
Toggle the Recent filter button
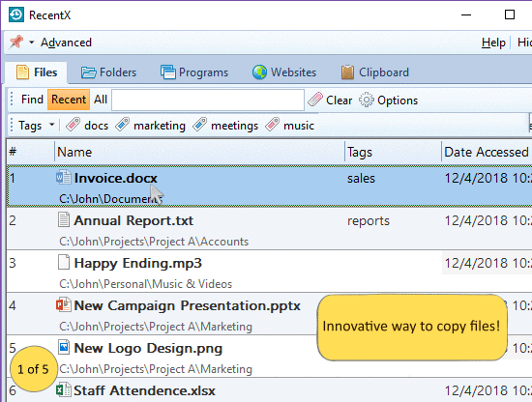69,100
